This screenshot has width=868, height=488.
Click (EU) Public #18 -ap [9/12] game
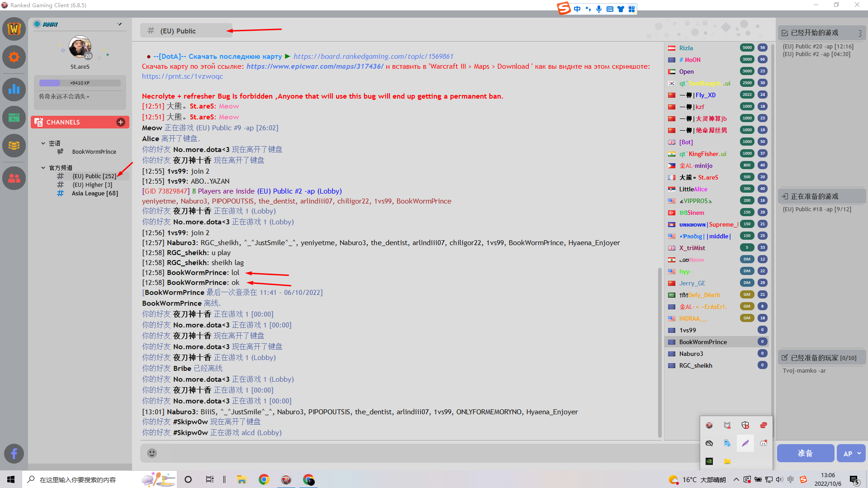[x=817, y=209]
